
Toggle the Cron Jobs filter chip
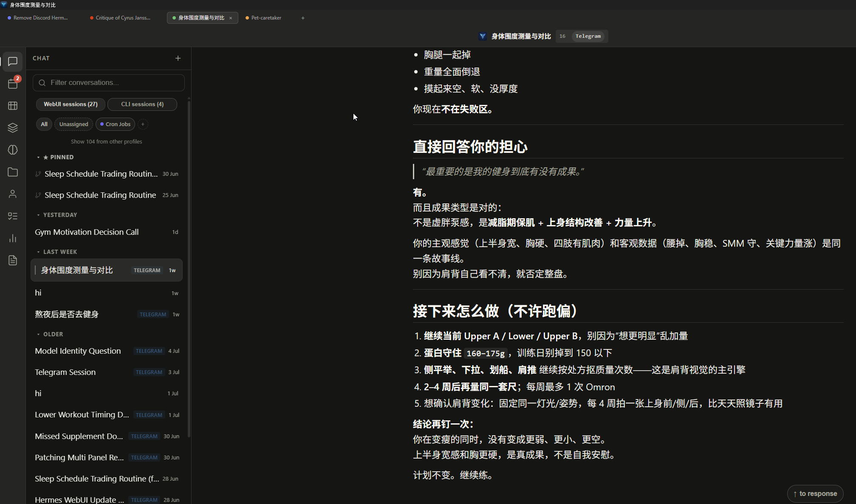pos(116,124)
